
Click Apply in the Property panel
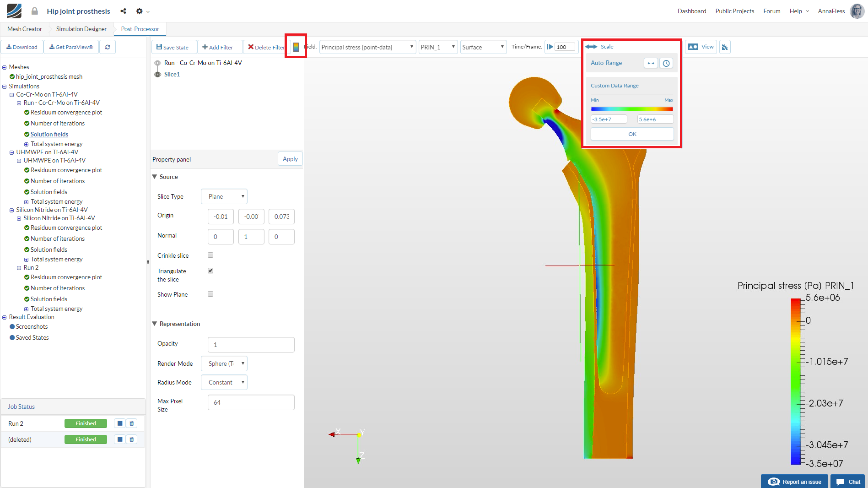(290, 159)
